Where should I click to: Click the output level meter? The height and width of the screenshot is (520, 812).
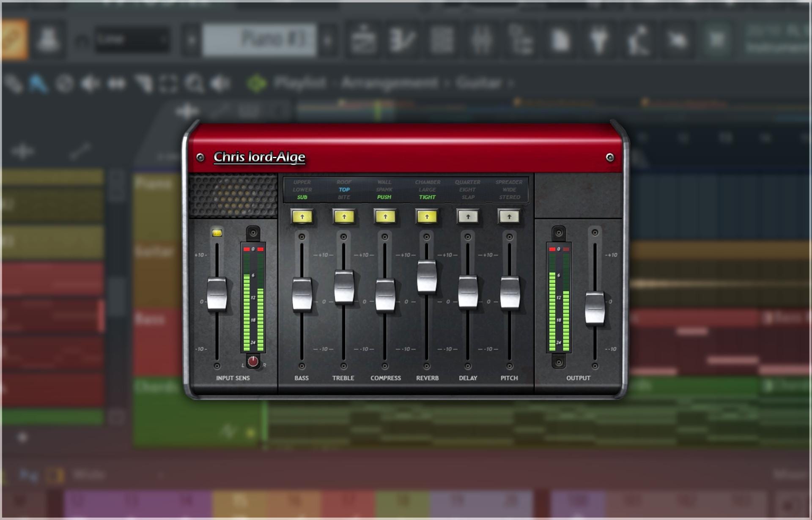pos(559,298)
